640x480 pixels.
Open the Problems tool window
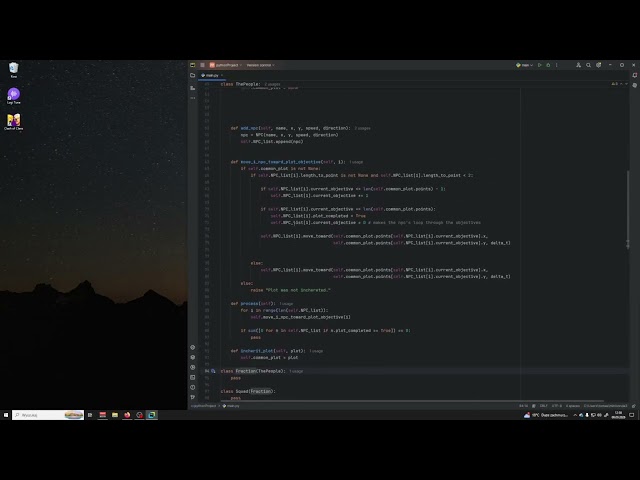click(x=193, y=387)
